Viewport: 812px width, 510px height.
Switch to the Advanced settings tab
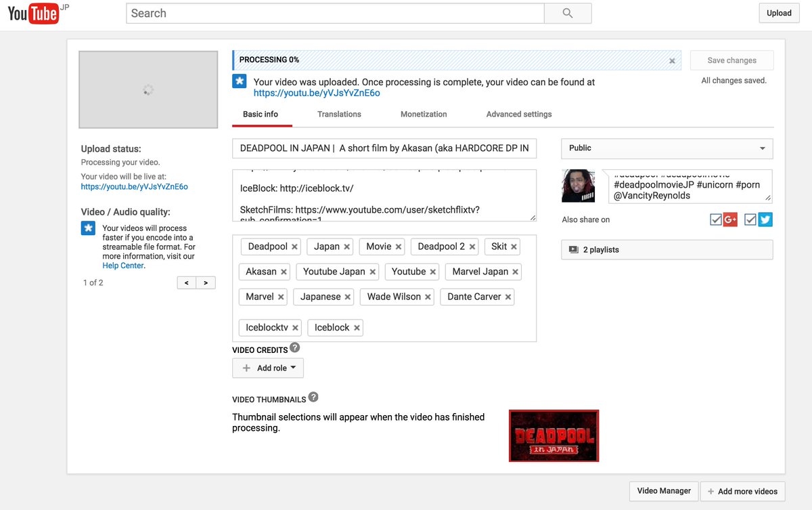[x=519, y=114]
